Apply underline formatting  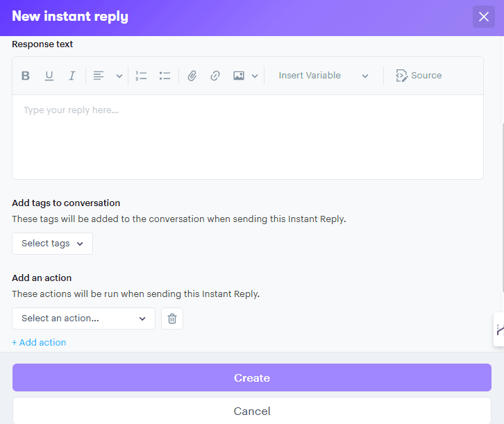click(x=49, y=76)
